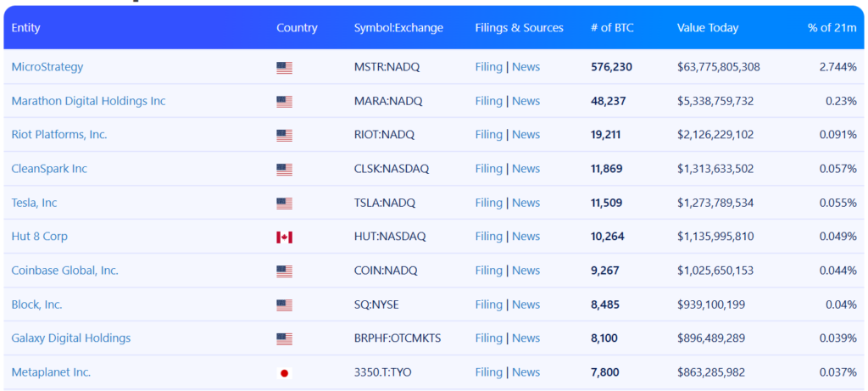Click the Japan flag in Metaplanet row

click(x=284, y=373)
